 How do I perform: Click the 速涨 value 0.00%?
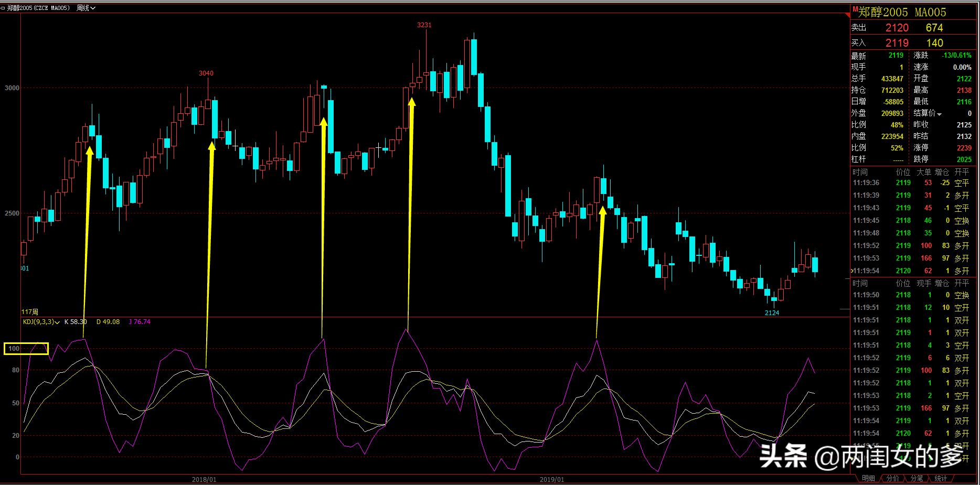click(x=962, y=67)
